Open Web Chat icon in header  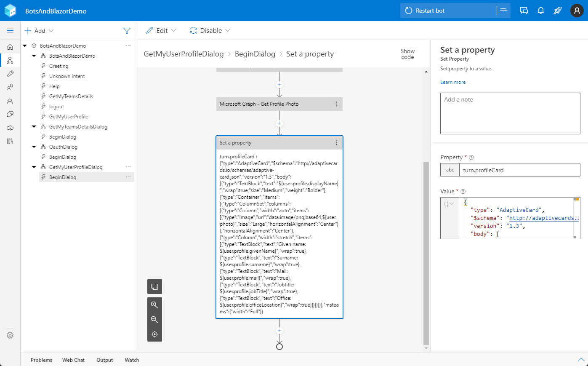tap(524, 11)
